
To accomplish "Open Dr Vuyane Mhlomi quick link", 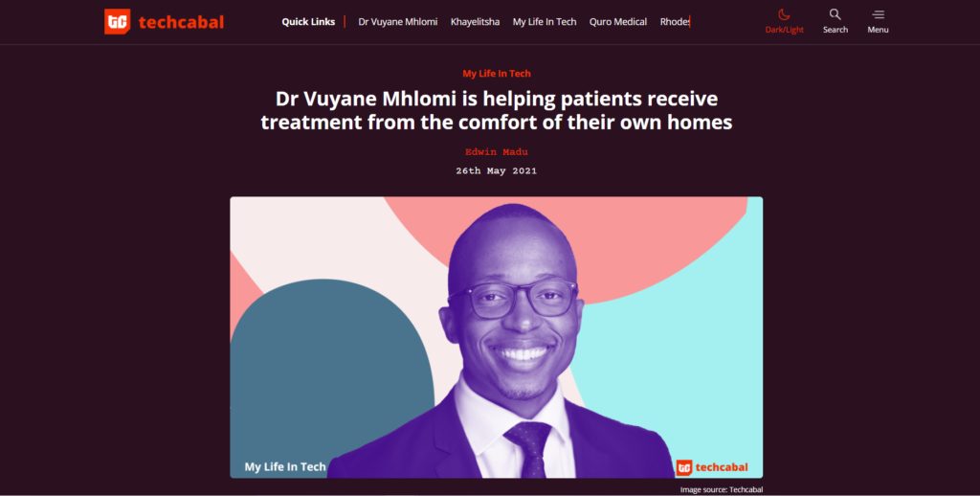I will pos(397,22).
